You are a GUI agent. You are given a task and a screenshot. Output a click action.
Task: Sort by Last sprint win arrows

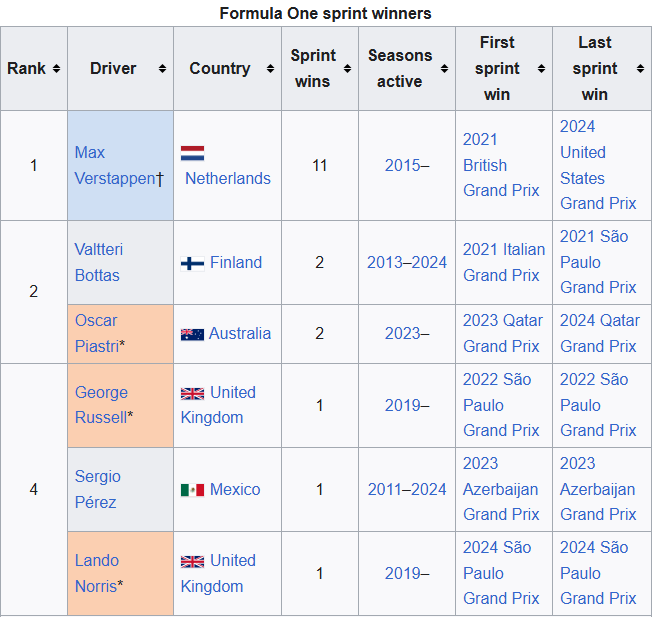[641, 69]
